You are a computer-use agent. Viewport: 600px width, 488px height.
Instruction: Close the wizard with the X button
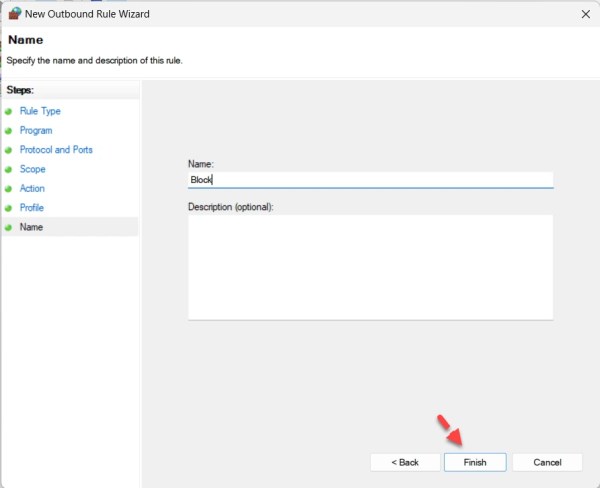point(585,14)
